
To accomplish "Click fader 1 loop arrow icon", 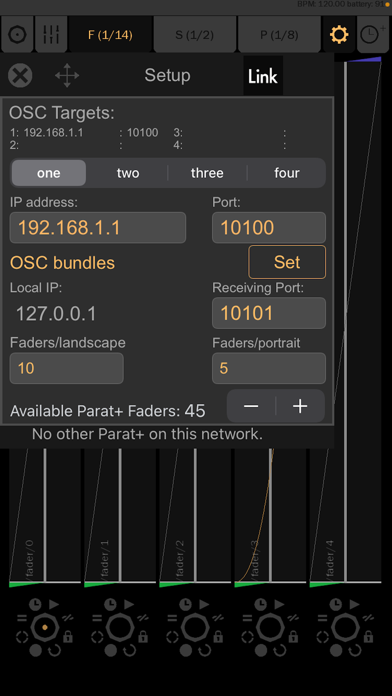I will (x=129, y=650).
